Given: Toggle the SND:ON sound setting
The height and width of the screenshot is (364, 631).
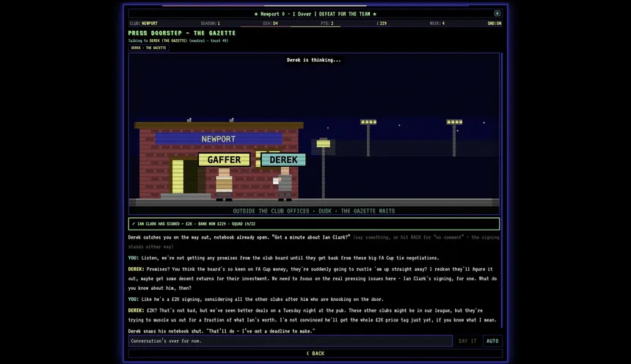Looking at the screenshot, I should pos(495,23).
